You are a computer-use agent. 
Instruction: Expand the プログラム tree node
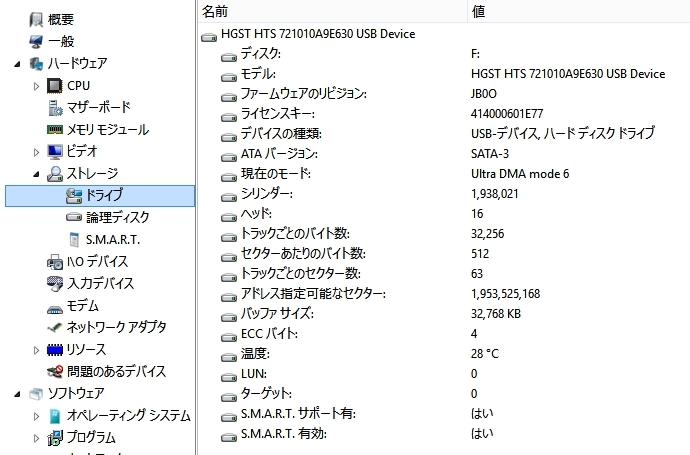[37, 438]
